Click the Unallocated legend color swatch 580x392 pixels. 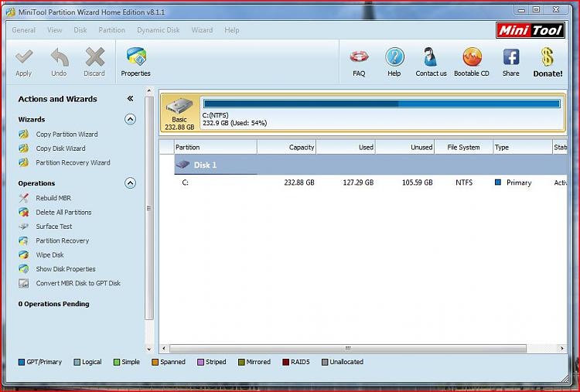coord(325,362)
